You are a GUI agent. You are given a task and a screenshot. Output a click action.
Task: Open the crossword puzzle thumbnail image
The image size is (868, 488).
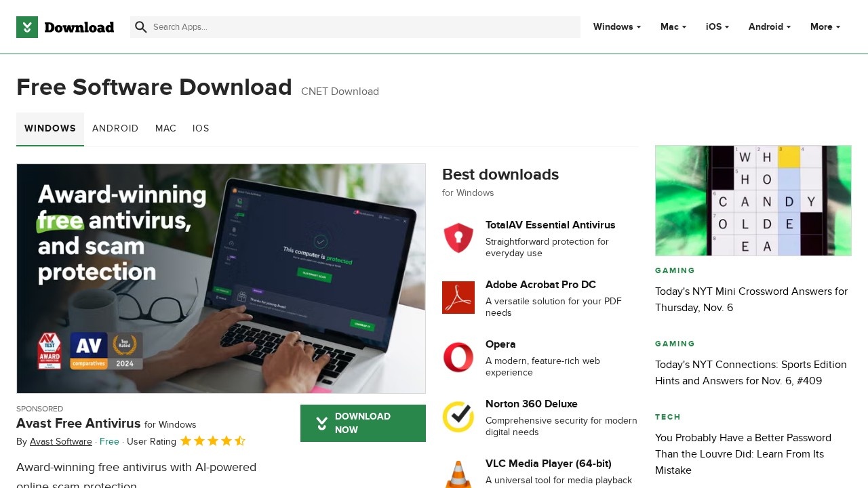[753, 200]
